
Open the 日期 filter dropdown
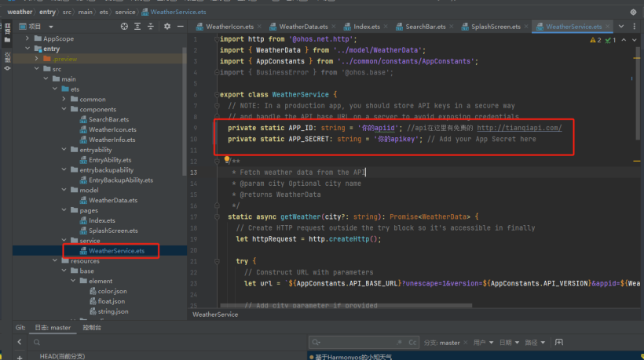[509, 343]
